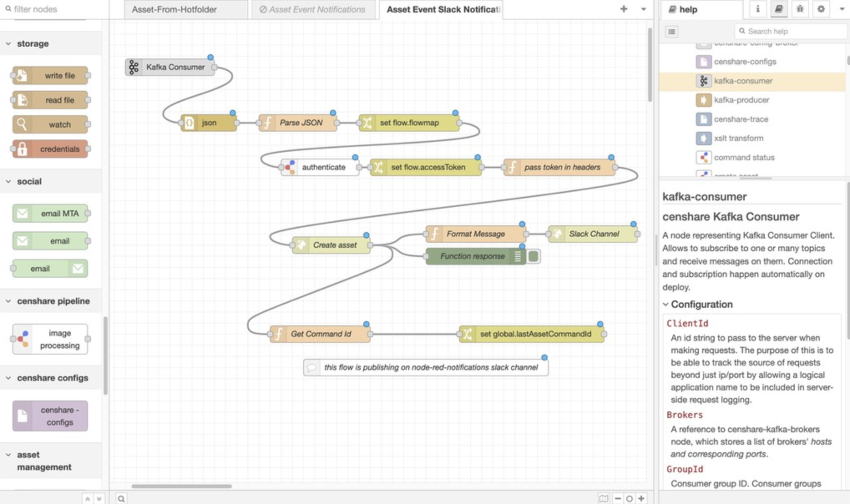Select the Create asset node
The height and width of the screenshot is (504, 850).
[x=331, y=245]
